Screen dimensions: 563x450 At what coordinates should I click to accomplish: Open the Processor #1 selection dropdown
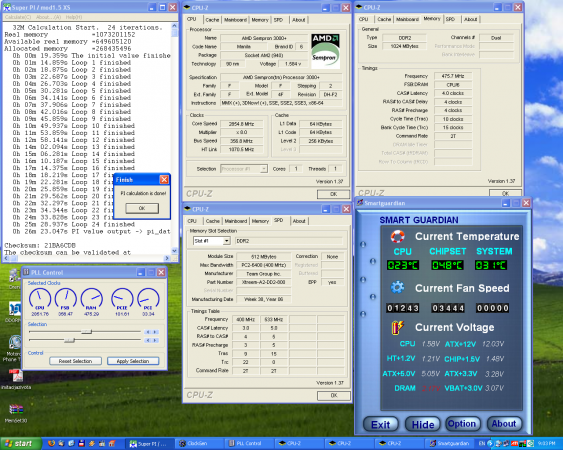[x=264, y=169]
